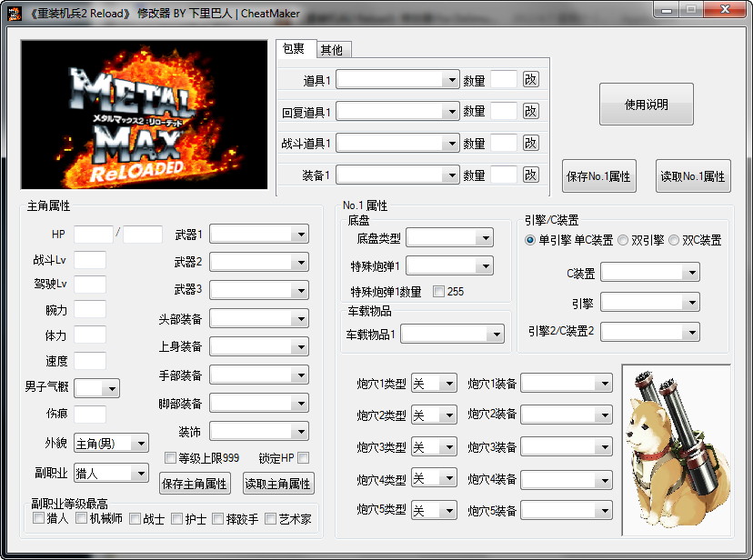Click the current HP input field

click(x=93, y=235)
